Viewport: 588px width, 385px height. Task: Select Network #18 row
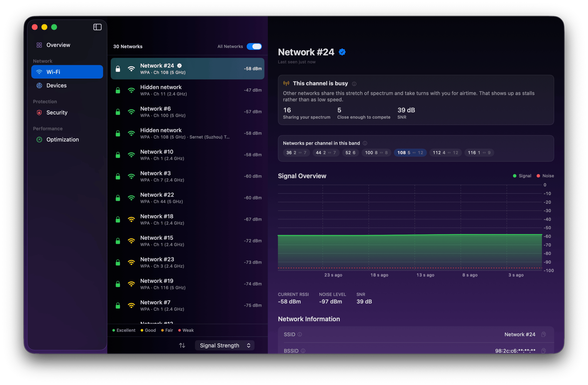tap(188, 220)
